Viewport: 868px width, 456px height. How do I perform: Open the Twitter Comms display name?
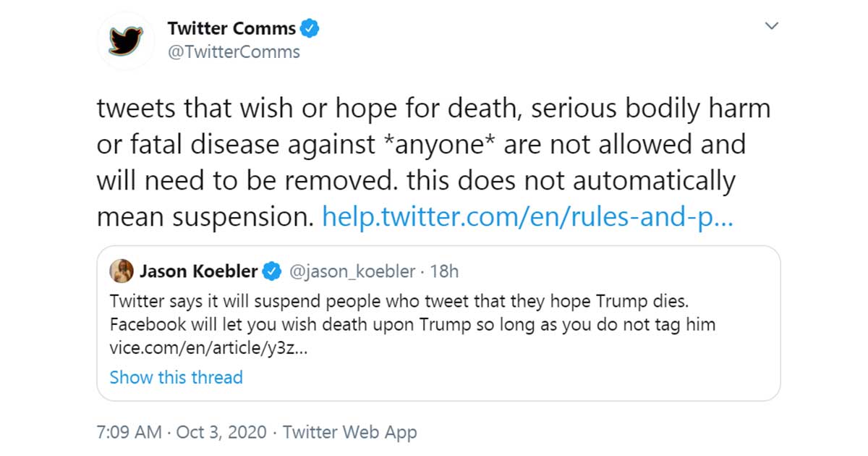(231, 29)
